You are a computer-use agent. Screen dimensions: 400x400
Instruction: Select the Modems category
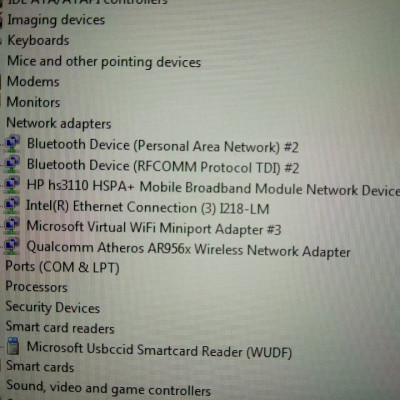coord(33,82)
